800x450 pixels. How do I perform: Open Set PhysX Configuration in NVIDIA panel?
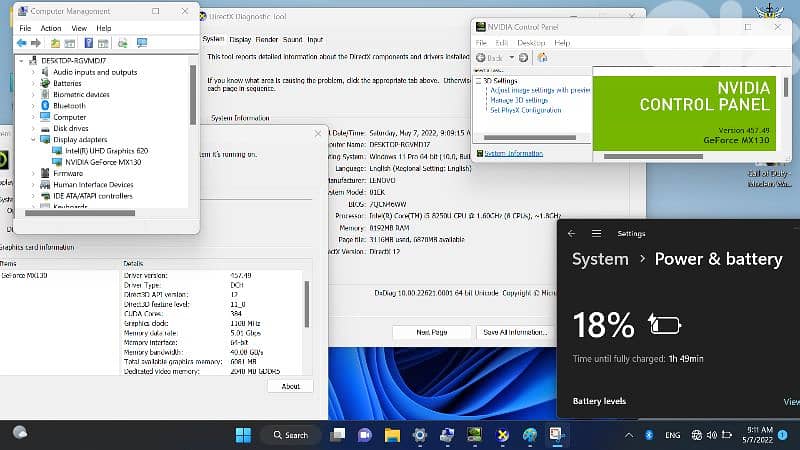pos(526,110)
